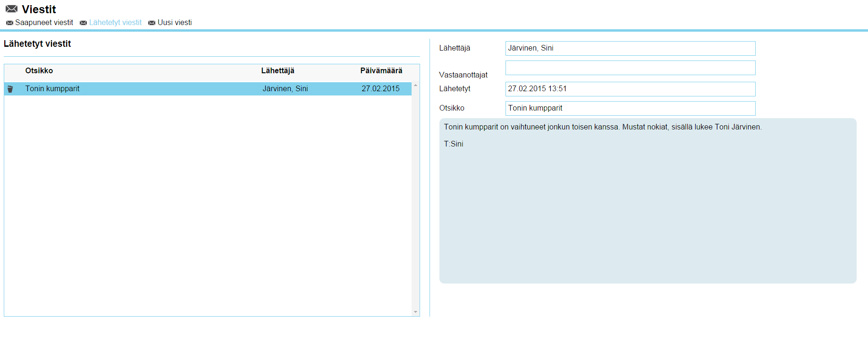Click the Lähetetyt label in the detail pane
The image size is (868, 345).
coord(455,88)
